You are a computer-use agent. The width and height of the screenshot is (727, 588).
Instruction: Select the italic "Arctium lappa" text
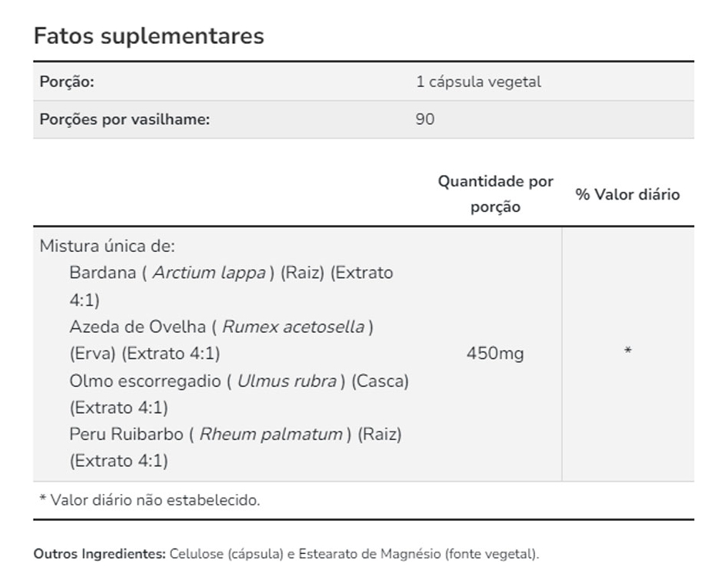(x=209, y=273)
